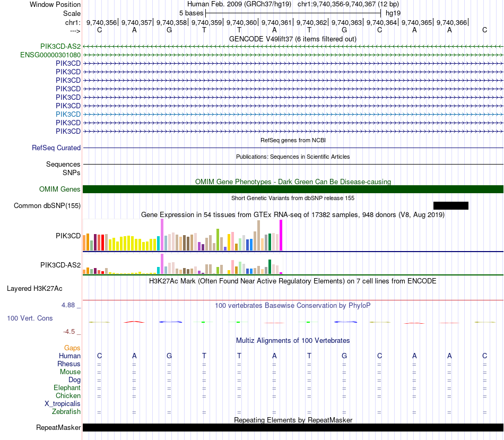This screenshot has height=440, width=504.
Task: Click the RepeatMasker track label
Action: click(58, 427)
